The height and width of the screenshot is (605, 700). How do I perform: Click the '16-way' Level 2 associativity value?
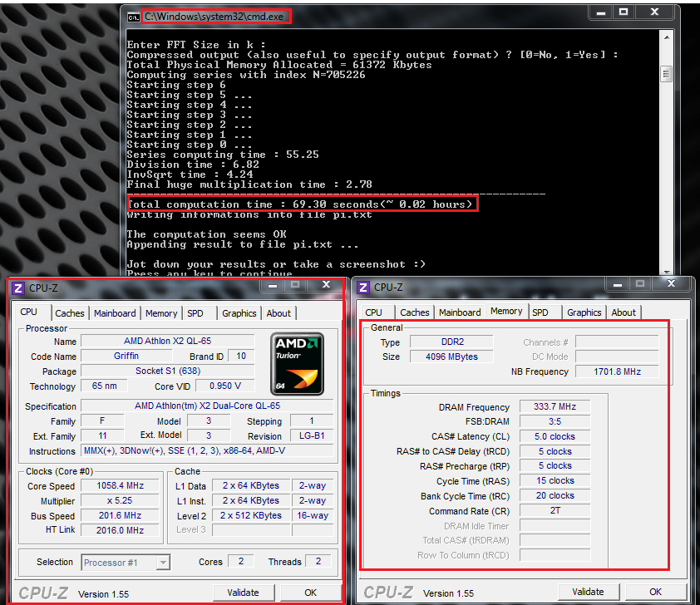(313, 516)
